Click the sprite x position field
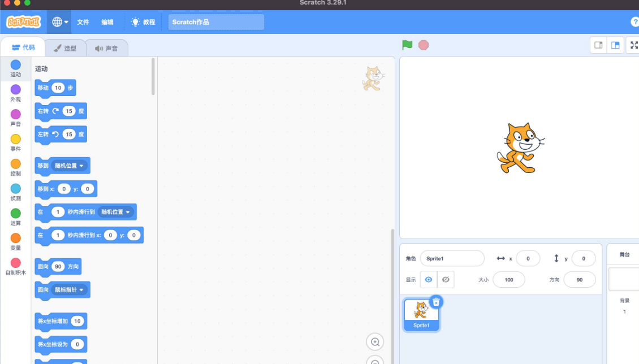 [528, 258]
